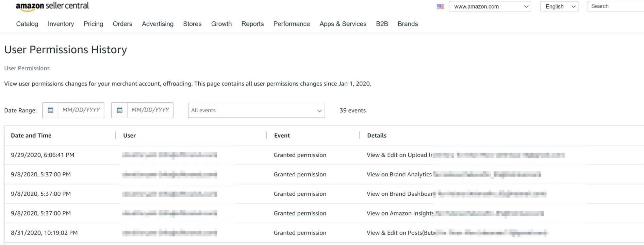644x245 pixels.
Task: Open the Catalog menu
Action: coord(27,24)
